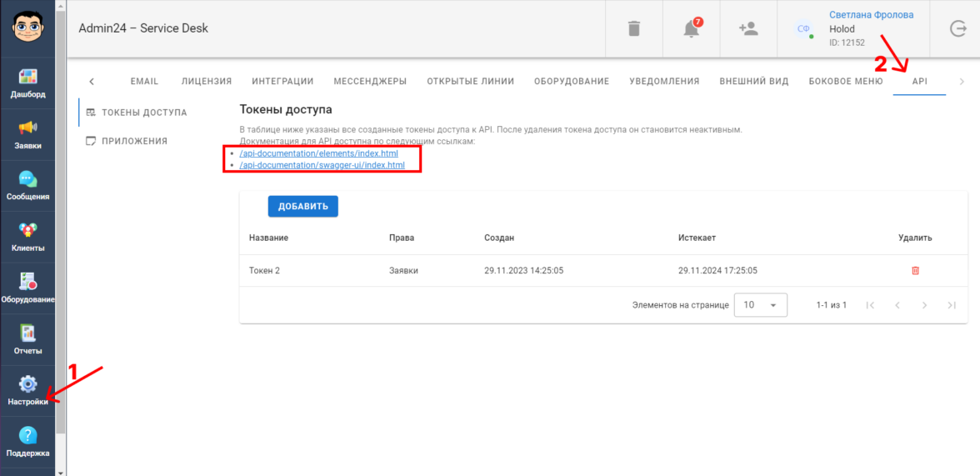Click the Добавить button
This screenshot has height=476, width=980.
tap(302, 207)
